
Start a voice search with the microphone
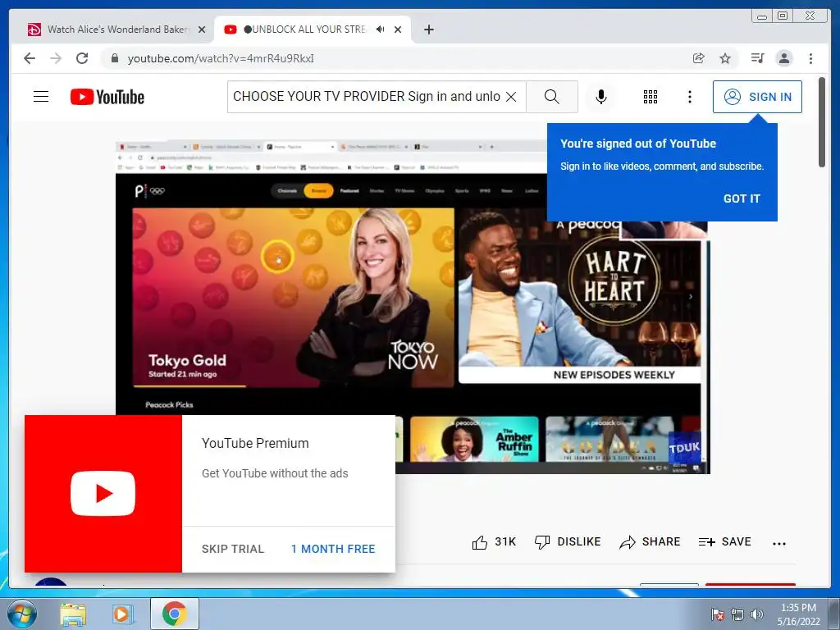click(601, 97)
